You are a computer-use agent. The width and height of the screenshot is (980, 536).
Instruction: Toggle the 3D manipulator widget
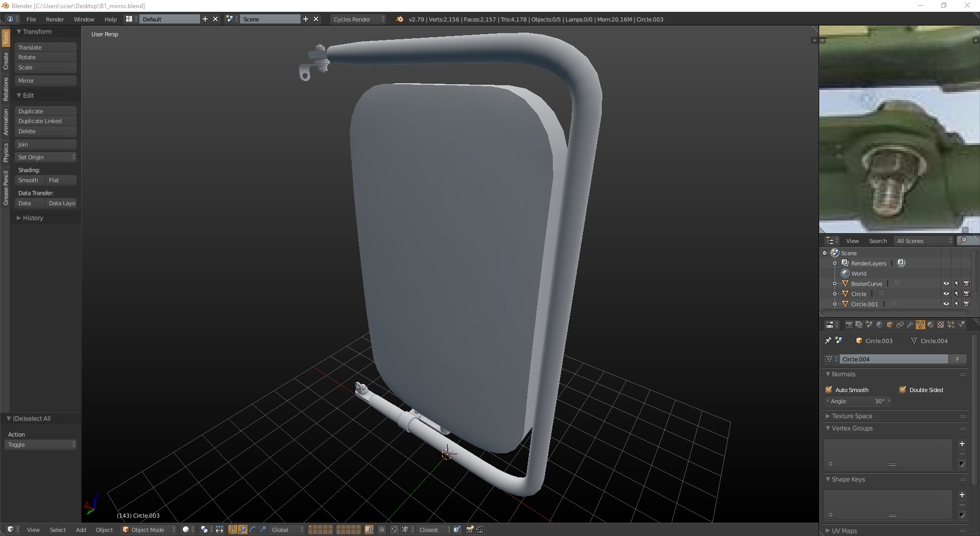point(233,529)
